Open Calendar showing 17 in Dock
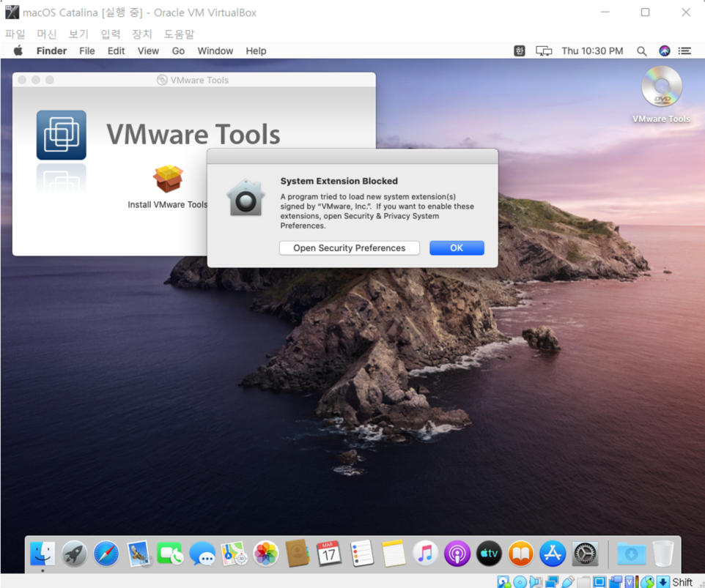The width and height of the screenshot is (705, 588). coord(329,554)
